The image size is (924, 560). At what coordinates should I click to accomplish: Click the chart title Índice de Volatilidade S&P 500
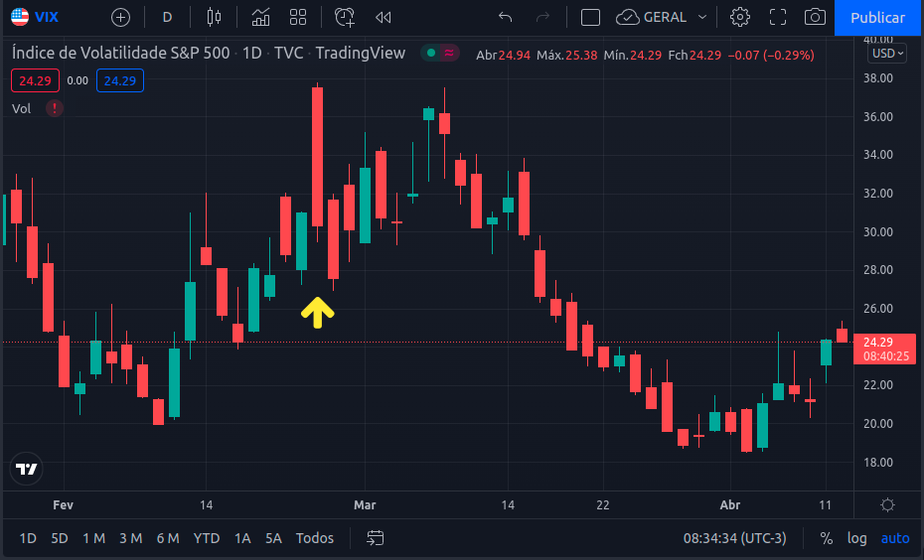(x=121, y=53)
